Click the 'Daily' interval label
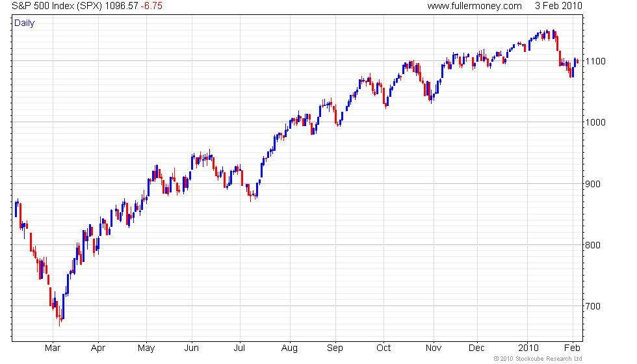Screen dimensions: 637x364 point(25,23)
